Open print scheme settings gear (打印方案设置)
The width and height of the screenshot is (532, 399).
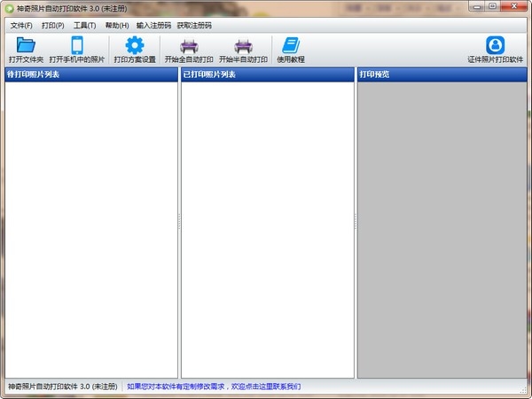pyautogui.click(x=134, y=49)
